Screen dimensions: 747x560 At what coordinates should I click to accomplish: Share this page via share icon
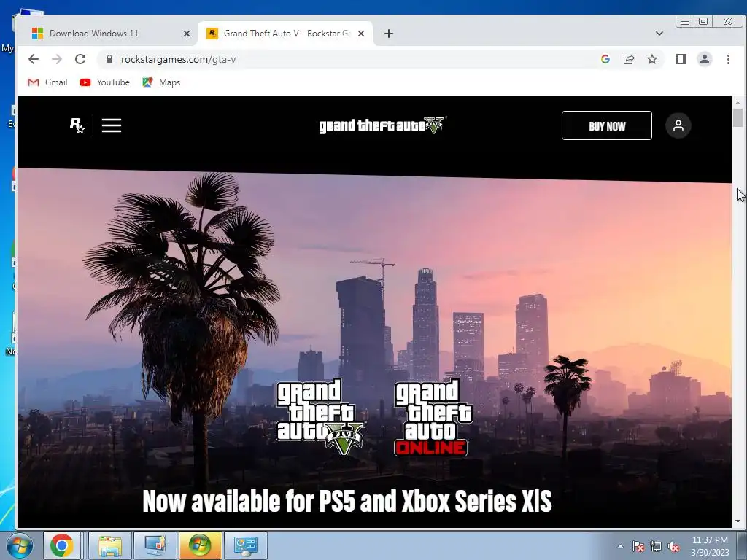click(629, 59)
